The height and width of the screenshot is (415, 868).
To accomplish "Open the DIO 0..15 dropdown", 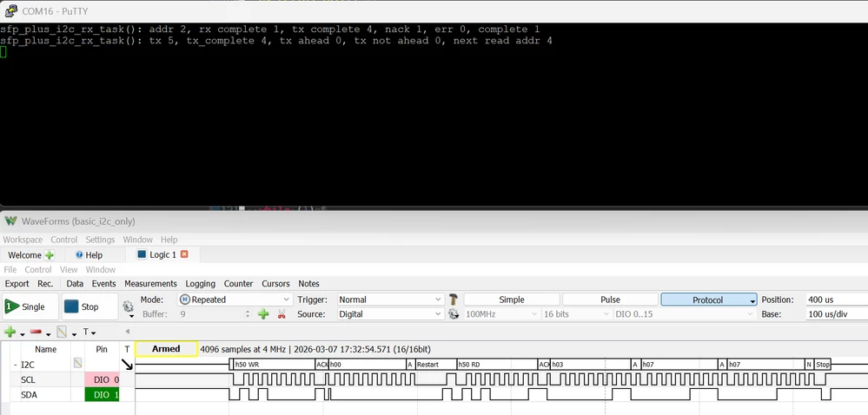I will [684, 314].
